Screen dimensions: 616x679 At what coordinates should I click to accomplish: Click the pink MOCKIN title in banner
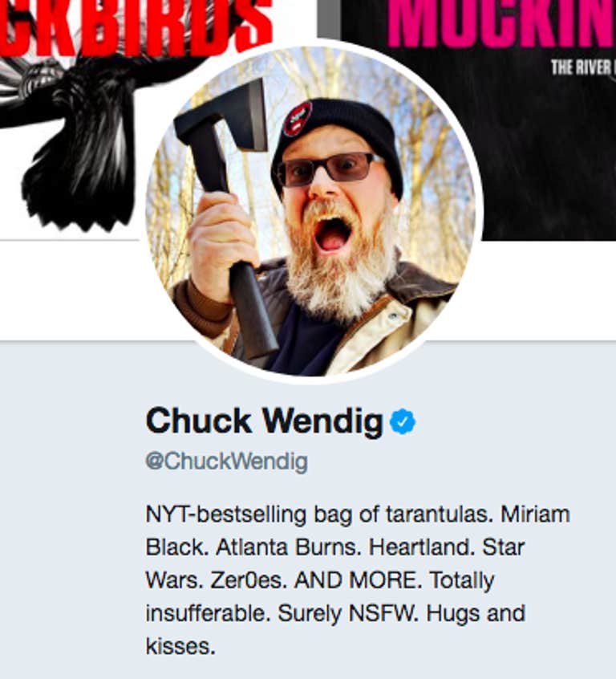[501, 22]
